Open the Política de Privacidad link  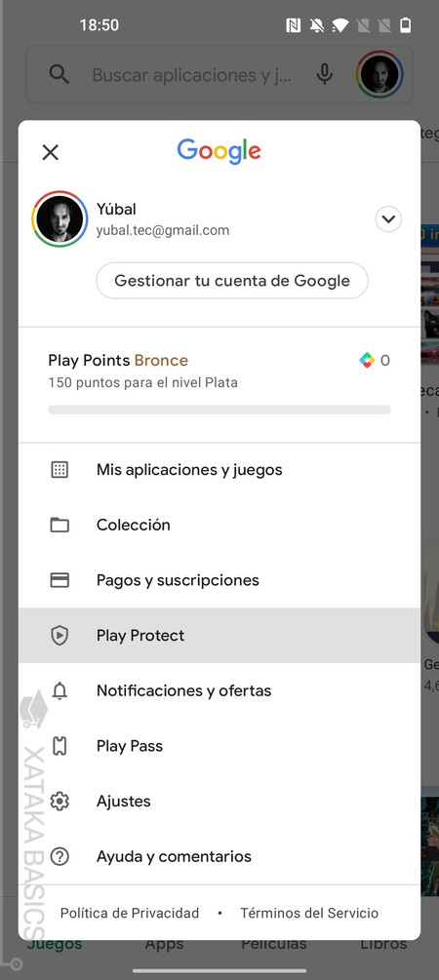tap(130, 913)
